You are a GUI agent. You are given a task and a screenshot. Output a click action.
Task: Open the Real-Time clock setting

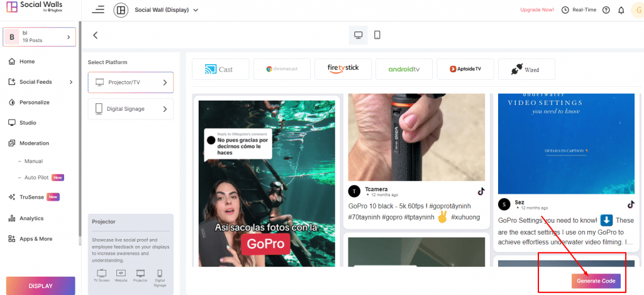click(579, 10)
